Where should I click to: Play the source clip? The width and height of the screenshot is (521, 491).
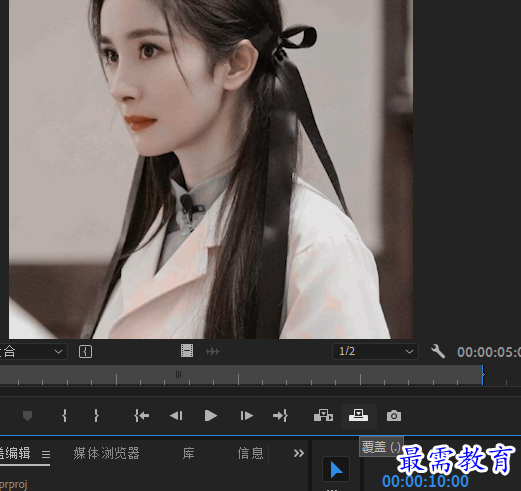pos(211,416)
